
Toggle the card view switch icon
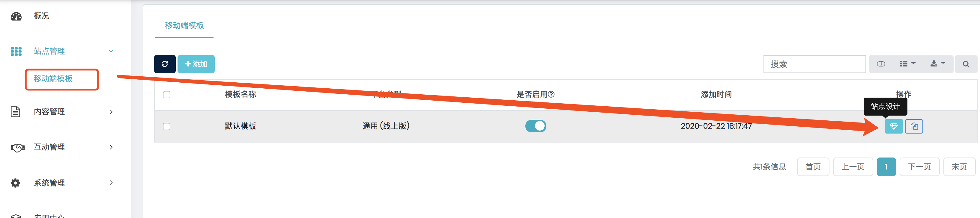click(881, 64)
